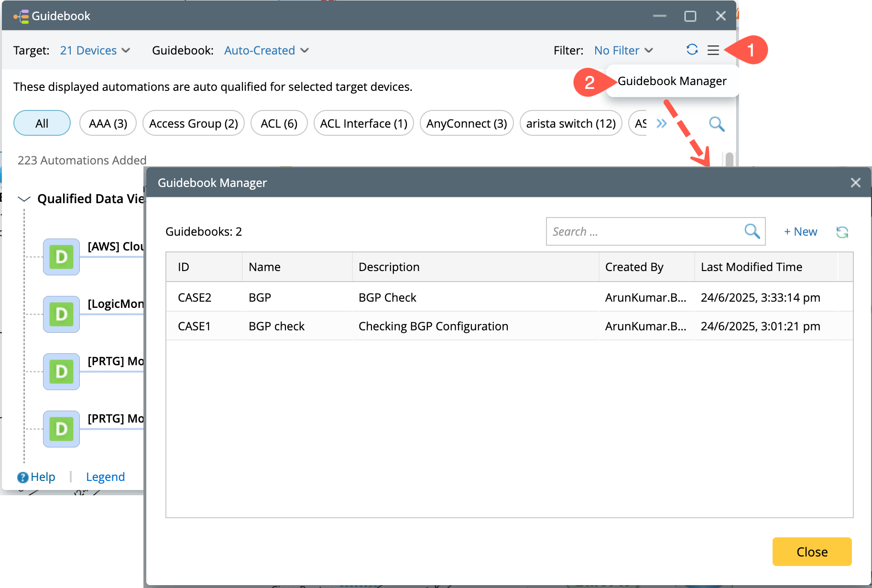Collapse the Qualified Data View section
The height and width of the screenshot is (588, 872).
click(24, 199)
